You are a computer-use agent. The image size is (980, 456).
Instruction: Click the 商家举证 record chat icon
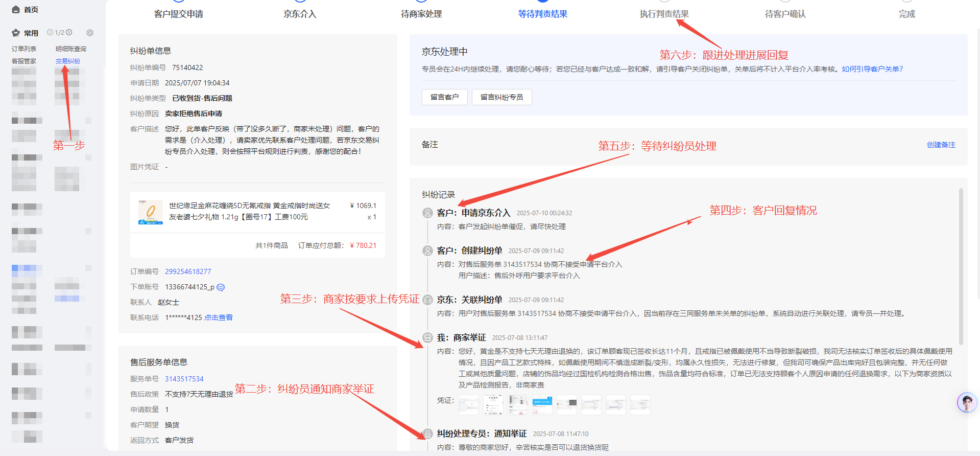point(427,337)
